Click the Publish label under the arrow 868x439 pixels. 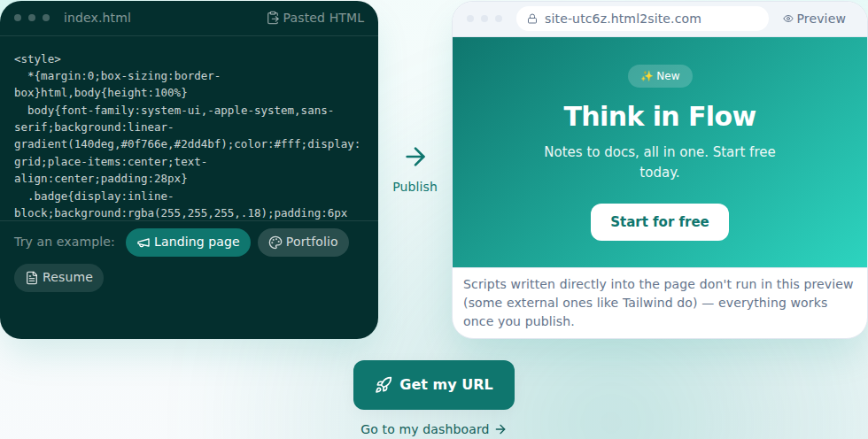pos(415,187)
